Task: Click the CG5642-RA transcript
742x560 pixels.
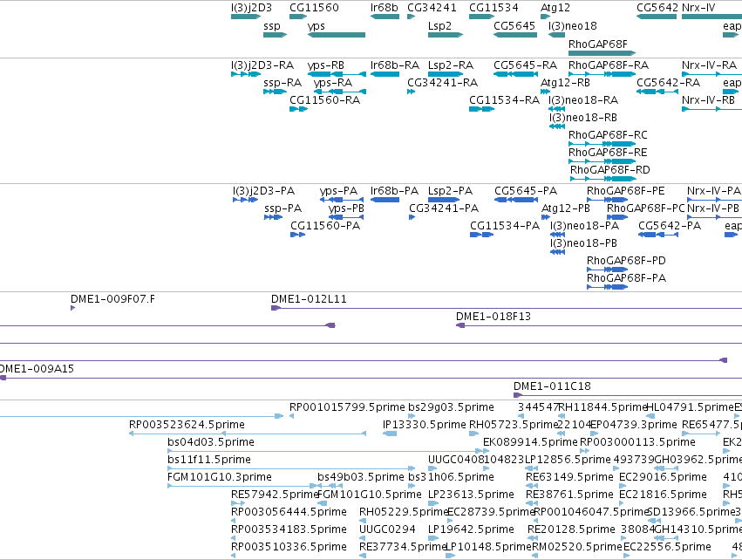Action: (657, 92)
